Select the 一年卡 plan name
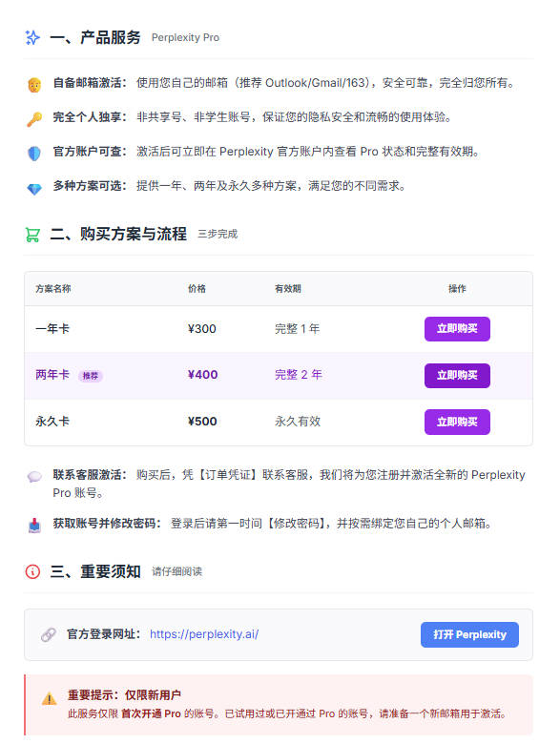Viewport: 560px width, 744px height. (52, 328)
